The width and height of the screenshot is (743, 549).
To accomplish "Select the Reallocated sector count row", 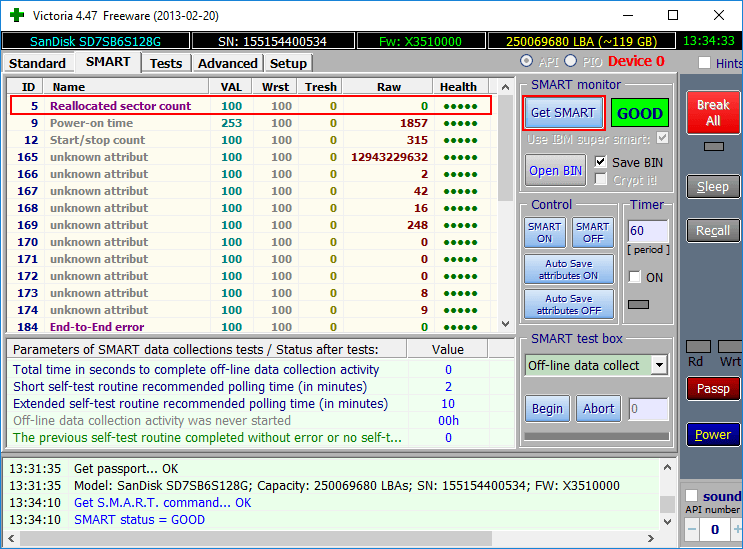I will [x=251, y=106].
